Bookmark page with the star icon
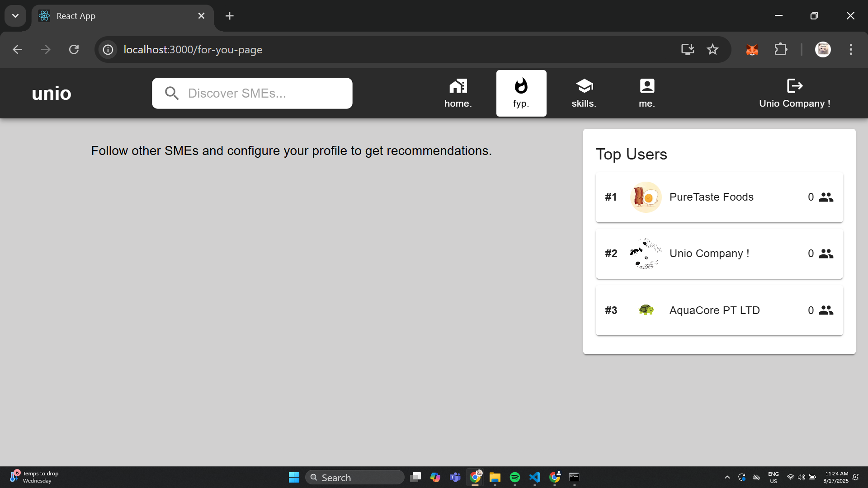The width and height of the screenshot is (868, 488). point(712,49)
